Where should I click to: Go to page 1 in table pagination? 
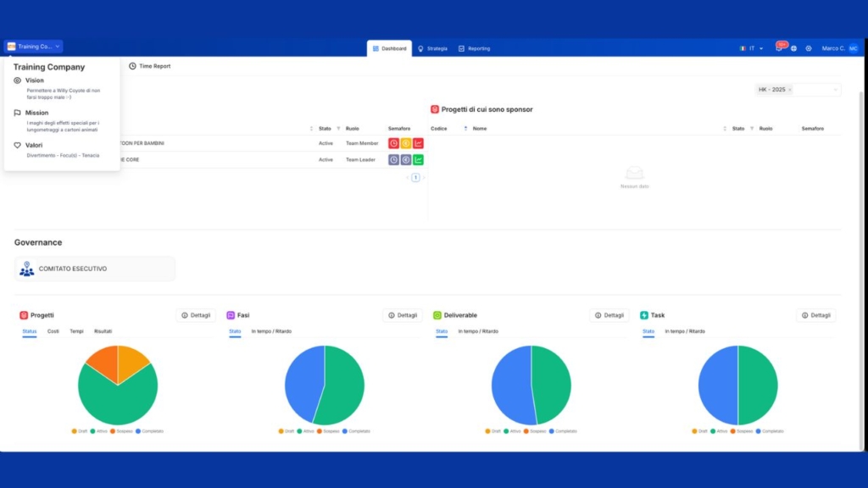click(x=415, y=178)
